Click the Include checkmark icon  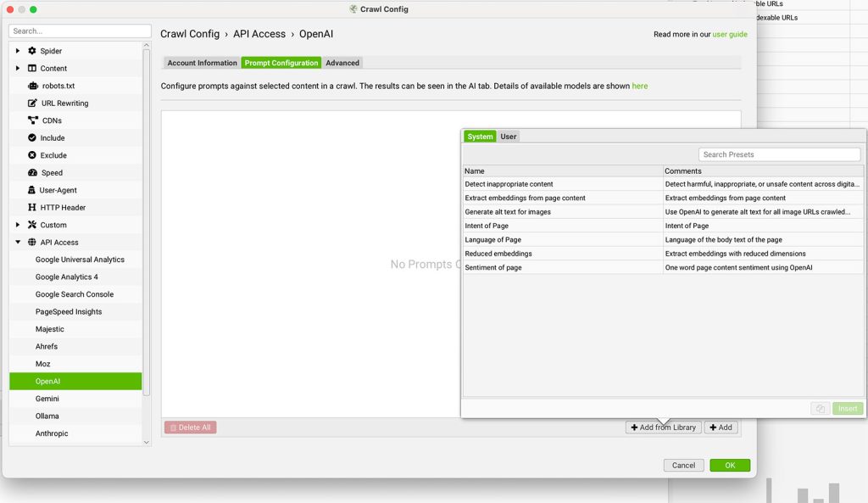coord(32,137)
